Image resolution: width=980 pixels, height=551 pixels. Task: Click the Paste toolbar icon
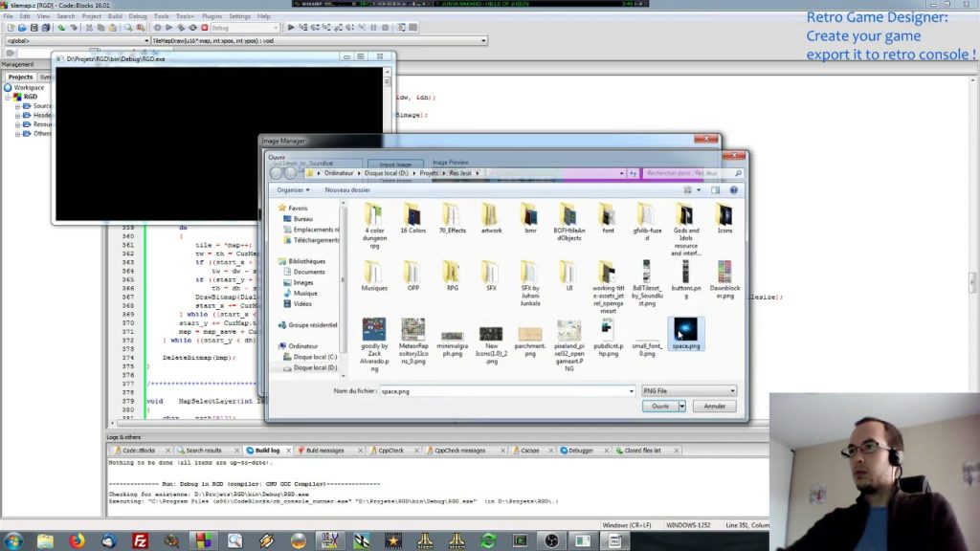click(x=113, y=28)
